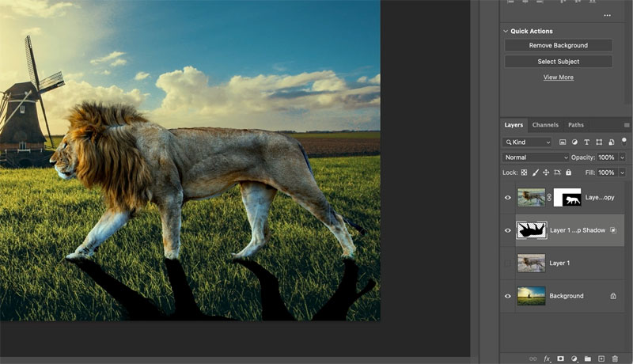Create new fill or adjustment layer
Viewport: 633px width, 364px height.
pos(574,358)
